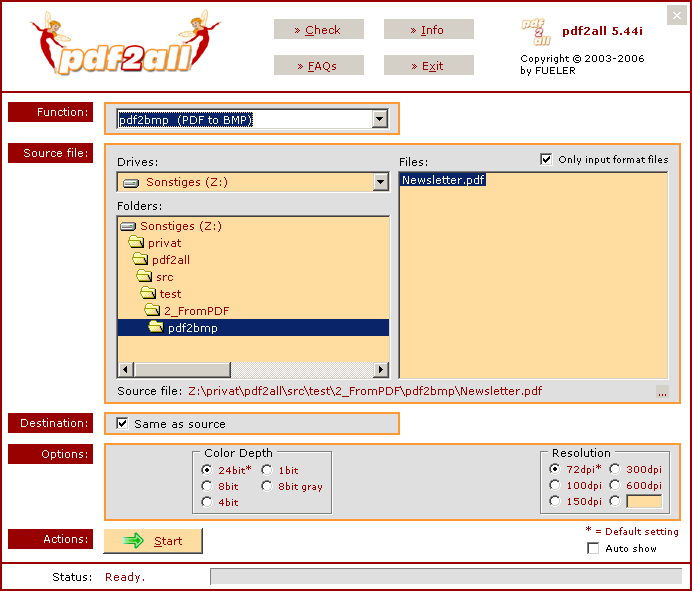Click the src folder icon
Screen dimensions: 692x591
(x=144, y=276)
